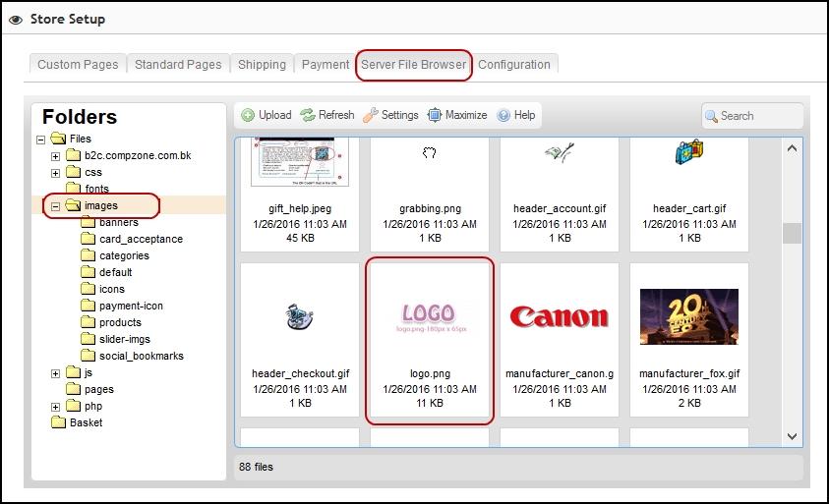Open the Custom Pages tab
This screenshot has height=504, width=829.
(78, 64)
